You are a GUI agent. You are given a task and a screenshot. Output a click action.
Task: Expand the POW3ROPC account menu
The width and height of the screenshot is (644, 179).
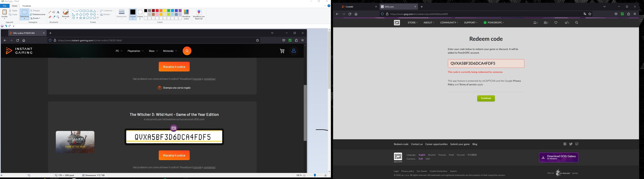pyautogui.click(x=493, y=23)
